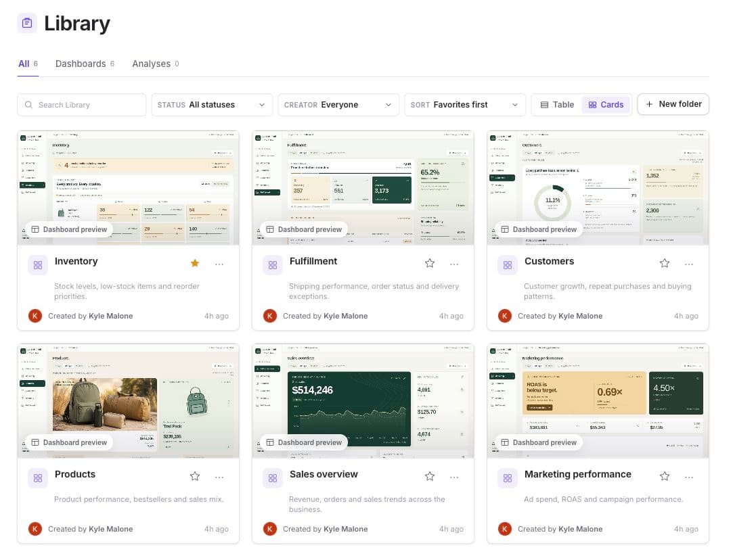
Task: Click the Customers dashboard preview thumbnail
Action: point(598,188)
